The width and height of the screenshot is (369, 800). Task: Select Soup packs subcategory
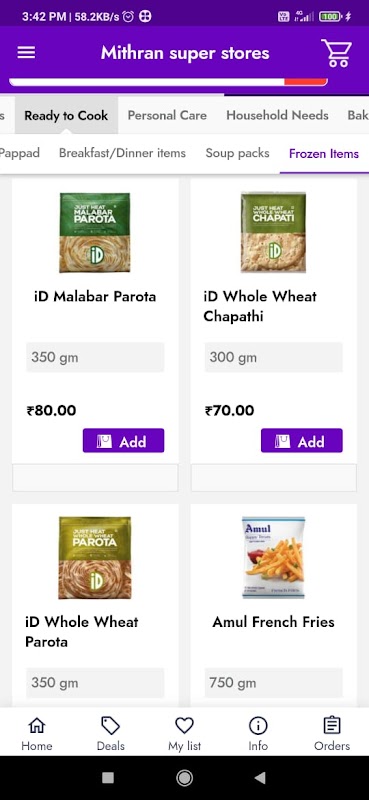[x=237, y=153]
